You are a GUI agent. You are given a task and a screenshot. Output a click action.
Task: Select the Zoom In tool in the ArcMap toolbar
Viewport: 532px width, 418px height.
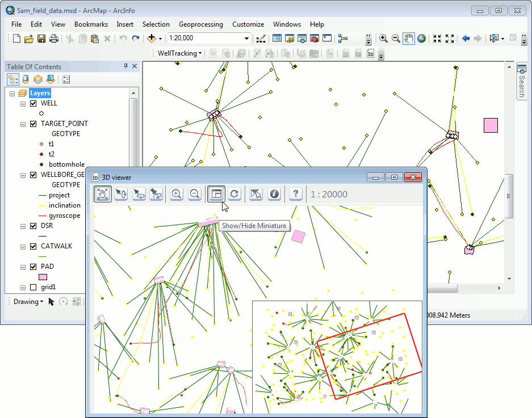point(383,39)
